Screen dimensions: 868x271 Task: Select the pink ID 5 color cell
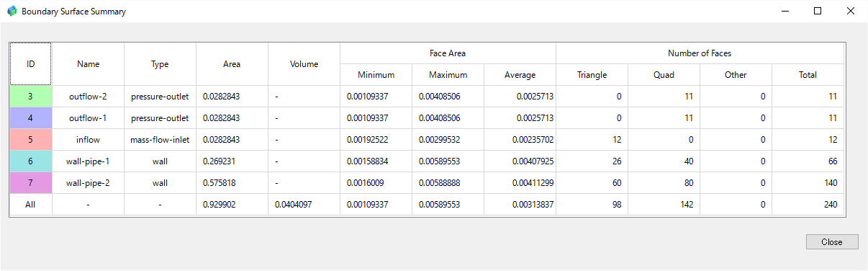[31, 140]
